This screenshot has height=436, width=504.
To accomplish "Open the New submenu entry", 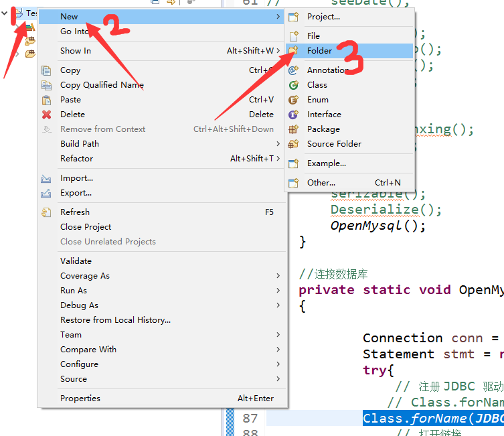I will tap(161, 17).
